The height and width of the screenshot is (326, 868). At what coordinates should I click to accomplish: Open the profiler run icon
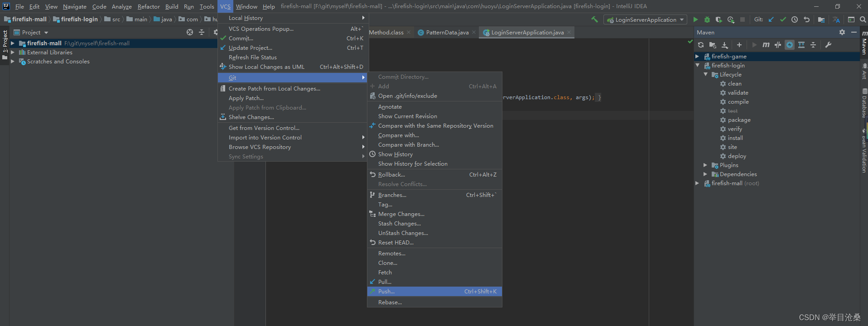730,19
